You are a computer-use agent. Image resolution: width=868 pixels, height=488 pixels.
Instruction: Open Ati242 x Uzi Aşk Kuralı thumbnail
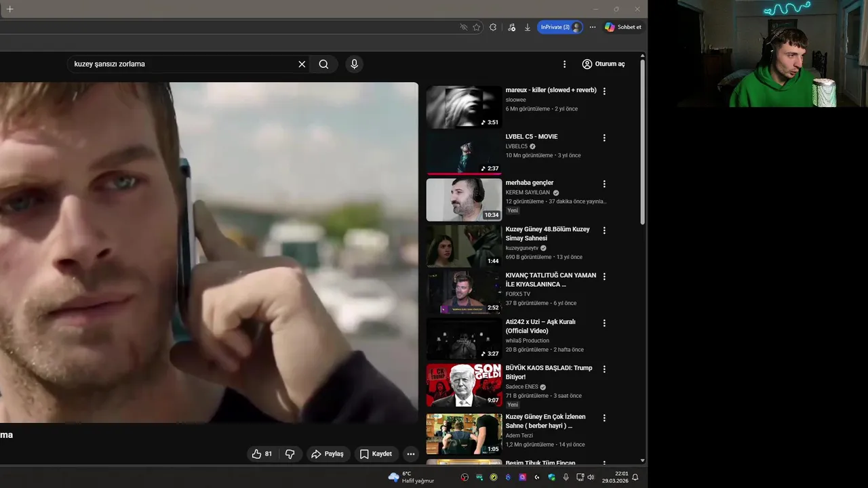(464, 339)
